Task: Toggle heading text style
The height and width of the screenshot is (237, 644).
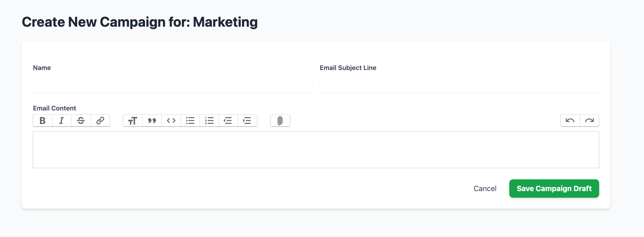Action: (x=132, y=121)
